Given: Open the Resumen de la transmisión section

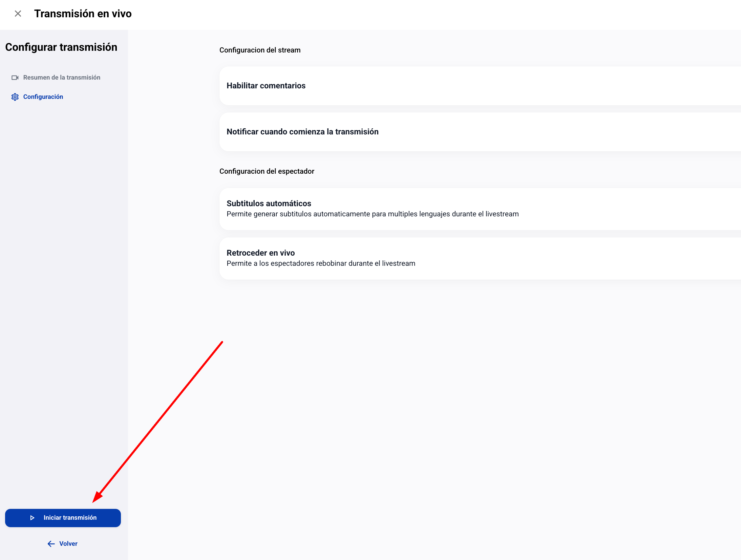Looking at the screenshot, I should [x=62, y=78].
